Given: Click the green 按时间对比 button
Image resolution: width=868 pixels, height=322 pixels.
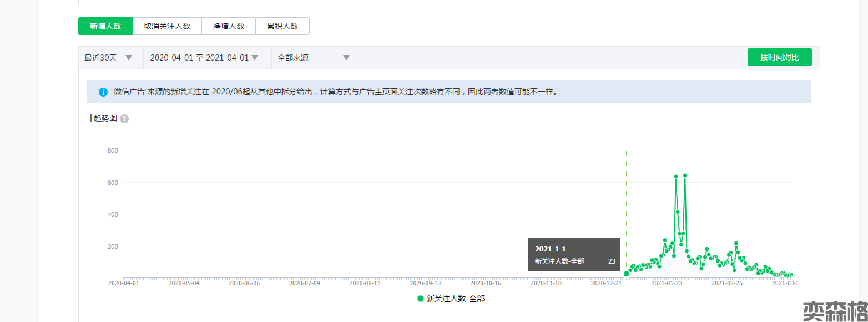Looking at the screenshot, I should [779, 57].
